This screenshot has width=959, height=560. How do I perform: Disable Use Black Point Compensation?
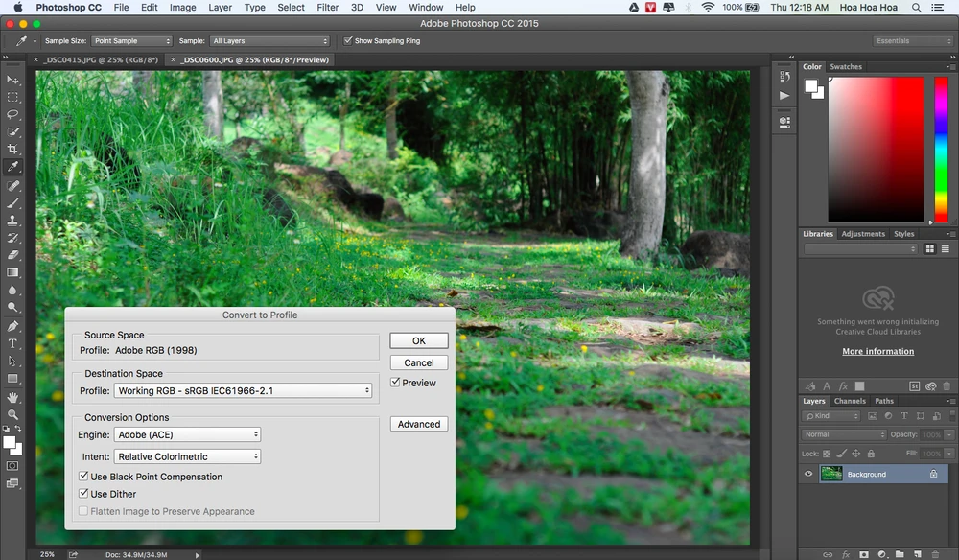(x=83, y=477)
